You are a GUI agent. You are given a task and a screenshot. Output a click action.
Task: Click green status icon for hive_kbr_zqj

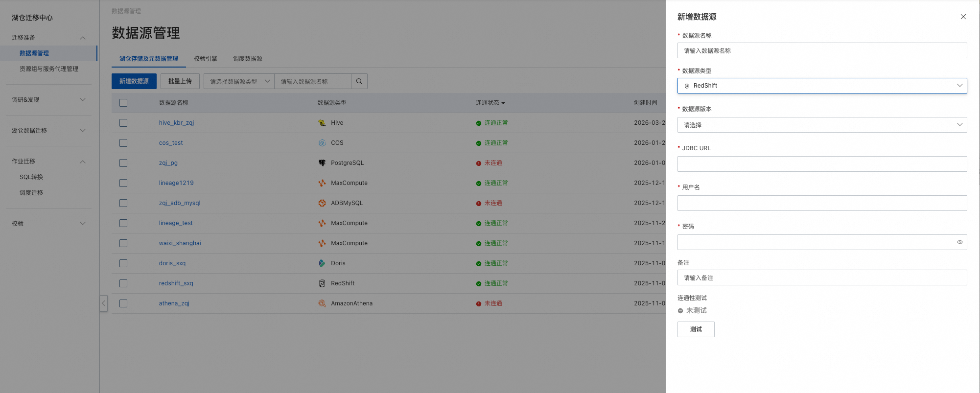click(479, 123)
